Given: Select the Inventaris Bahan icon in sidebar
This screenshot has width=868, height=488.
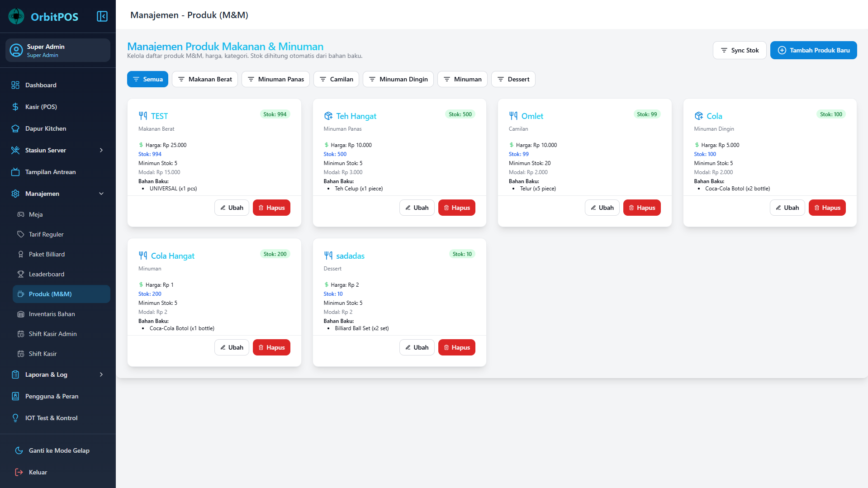Looking at the screenshot, I should click(20, 314).
